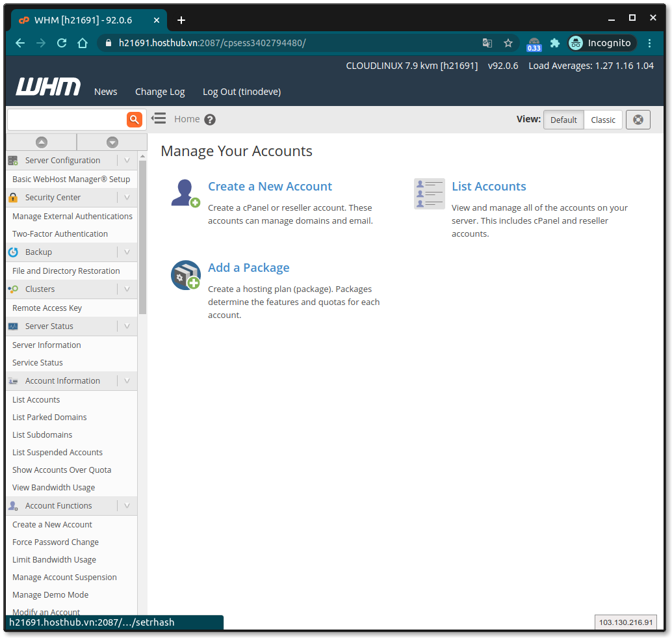Viewport: 672px width, 638px height.
Task: Open Manage External Authentications
Action: (72, 216)
